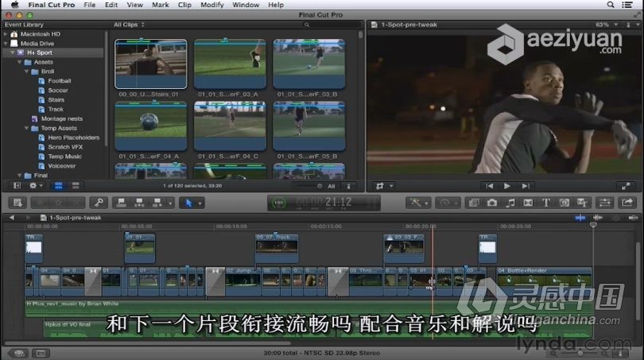Screen dimensions: 644x360
Task: Show the Themes browser icon
Action: (582, 203)
